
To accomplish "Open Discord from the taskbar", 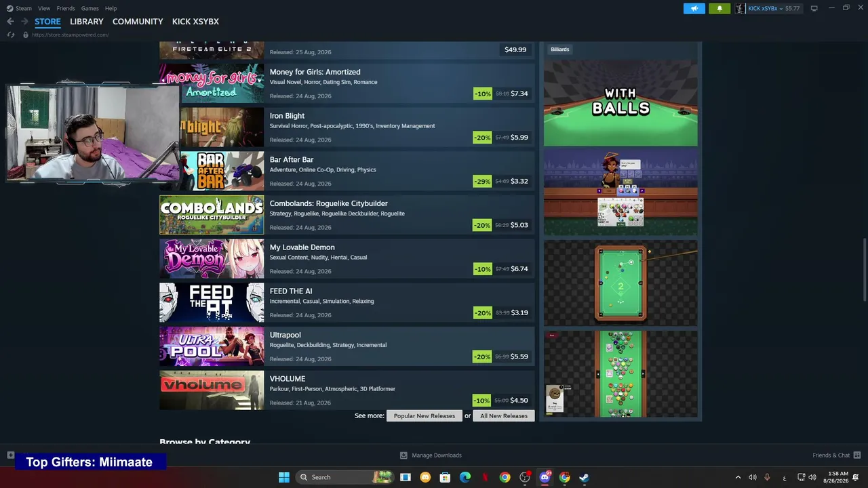I will coord(545,477).
